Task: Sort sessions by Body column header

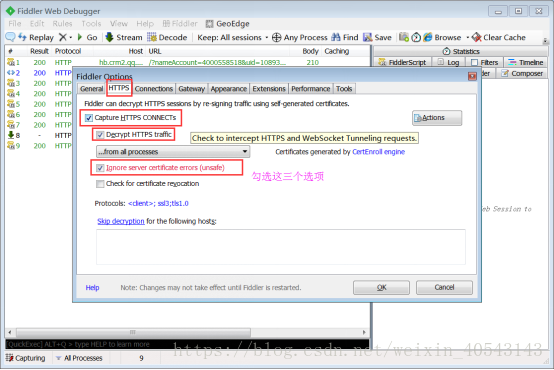Action: pyautogui.click(x=311, y=51)
